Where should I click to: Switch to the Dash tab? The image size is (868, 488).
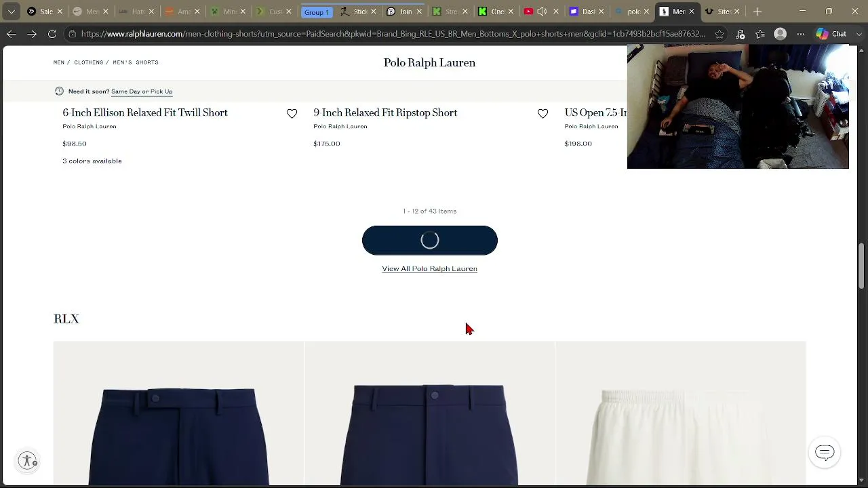point(586,12)
